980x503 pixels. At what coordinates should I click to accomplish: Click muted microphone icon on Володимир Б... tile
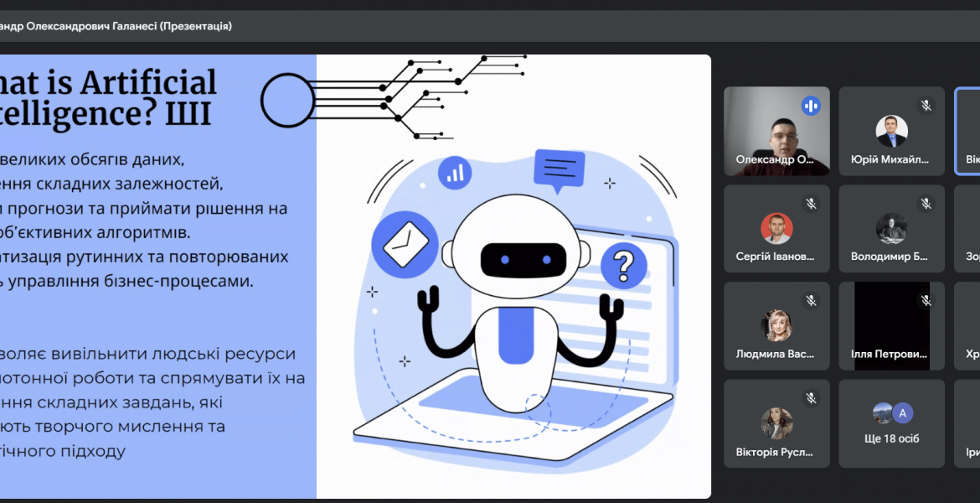pos(926,204)
